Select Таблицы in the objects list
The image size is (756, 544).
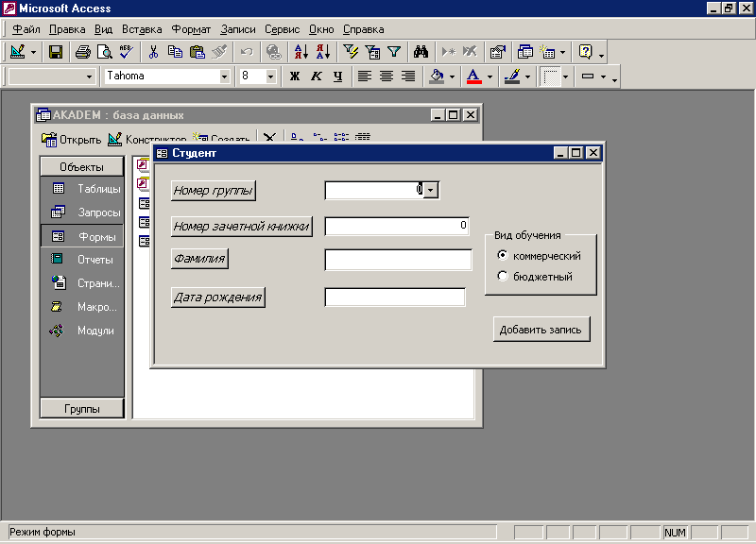click(87, 188)
